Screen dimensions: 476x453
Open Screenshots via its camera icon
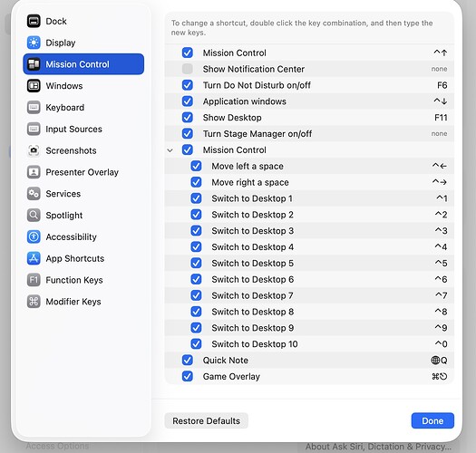point(34,150)
